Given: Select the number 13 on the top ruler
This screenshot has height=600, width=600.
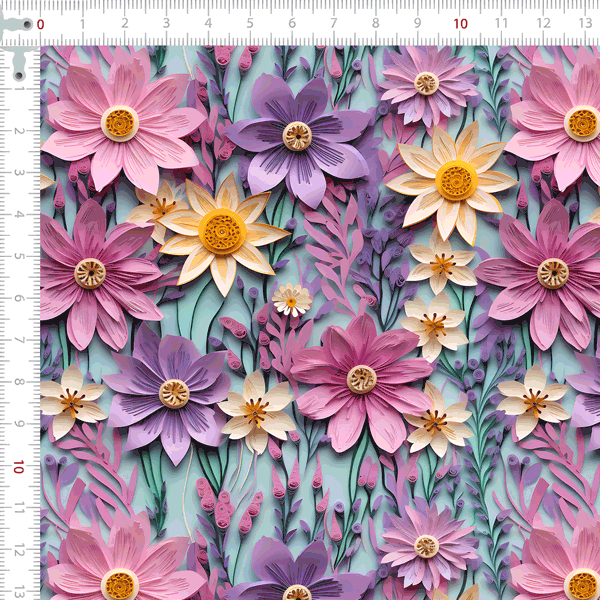Looking at the screenshot, I should 584,23.
